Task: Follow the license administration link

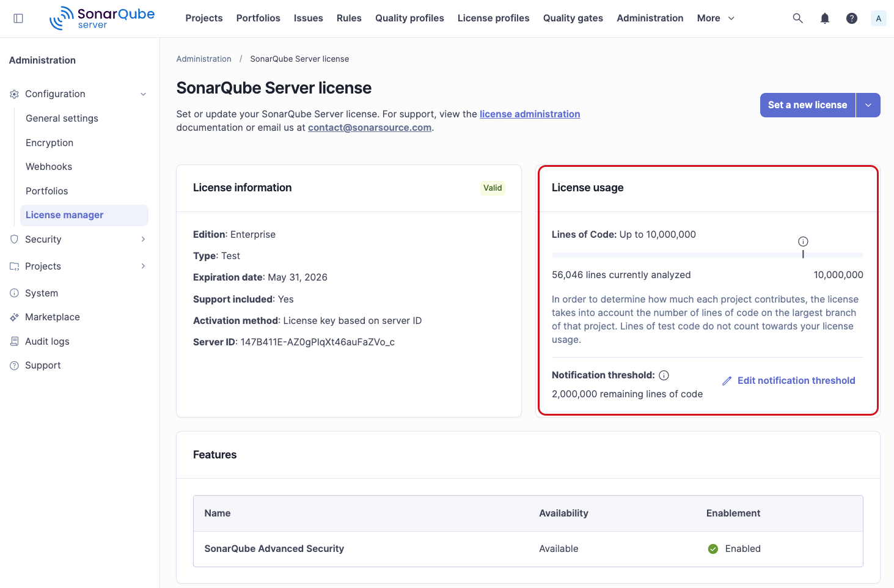Action: [x=530, y=114]
